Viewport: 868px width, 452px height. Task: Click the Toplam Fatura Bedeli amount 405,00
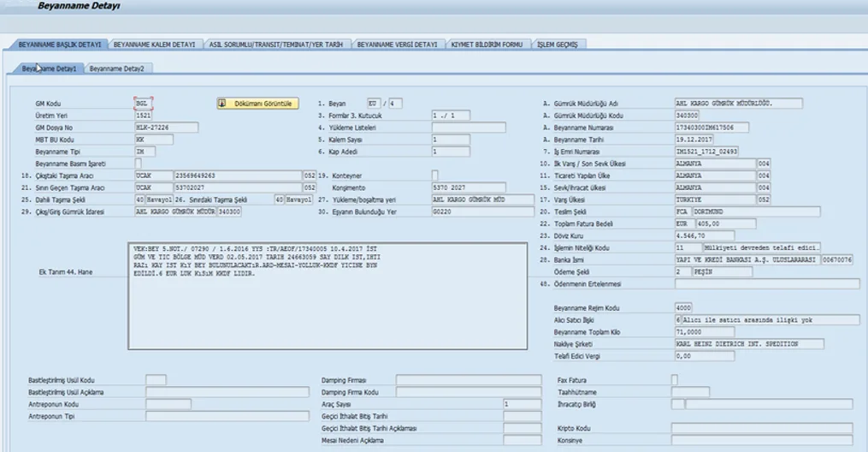point(726,223)
